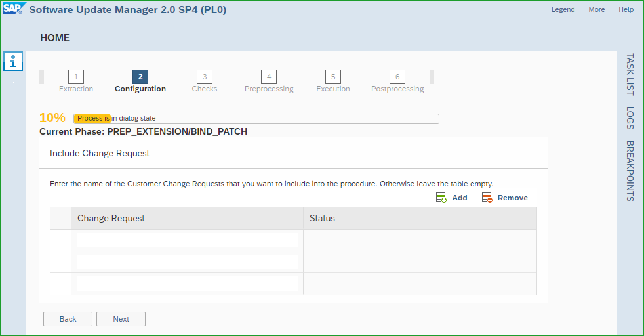Click the Change Request column header

(x=188, y=218)
